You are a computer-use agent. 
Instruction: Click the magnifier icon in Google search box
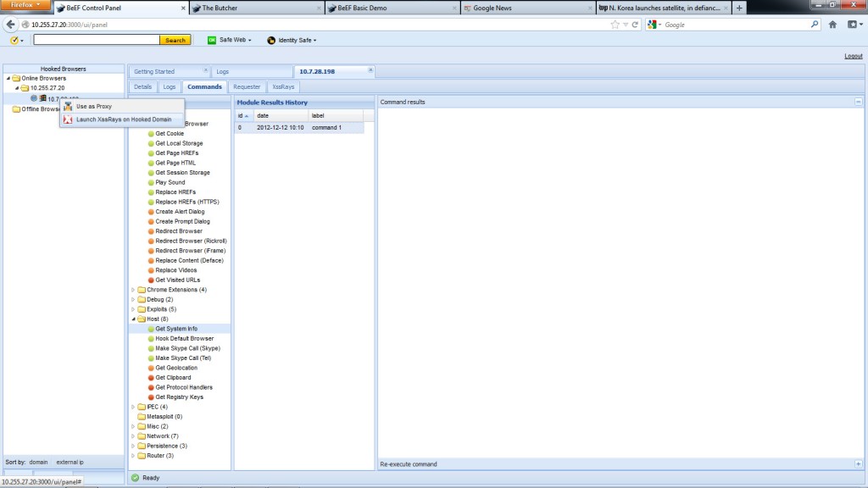(815, 25)
